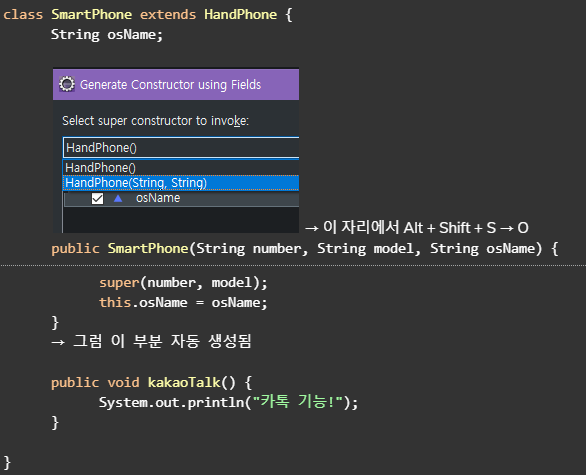Click the gear icon in the dialog title
The width and height of the screenshot is (586, 475).
pyautogui.click(x=67, y=84)
